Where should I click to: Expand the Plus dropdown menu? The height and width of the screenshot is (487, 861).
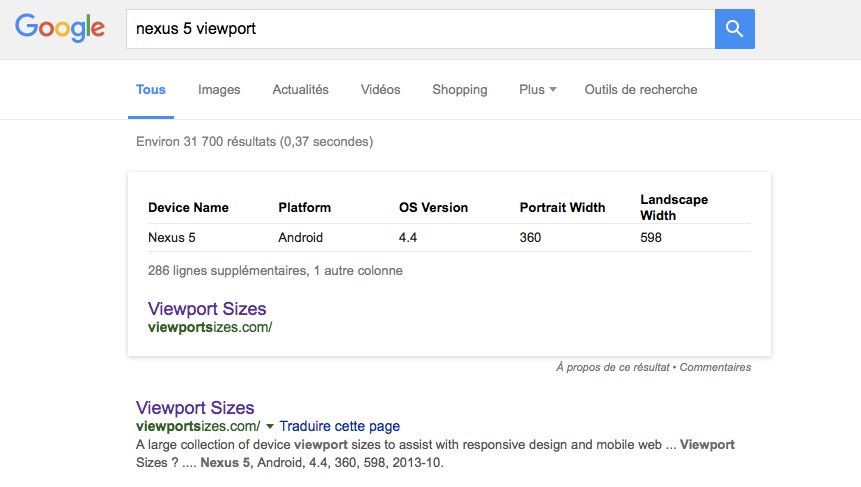(x=537, y=90)
